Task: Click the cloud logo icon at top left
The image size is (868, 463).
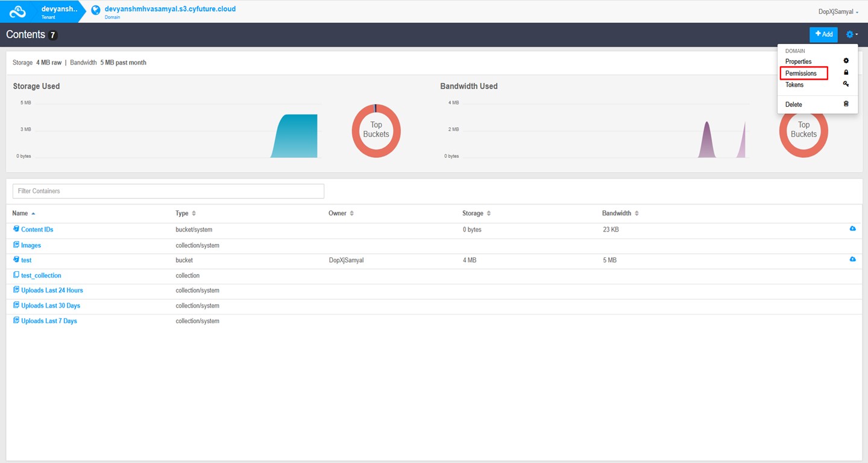Action: click(x=18, y=11)
